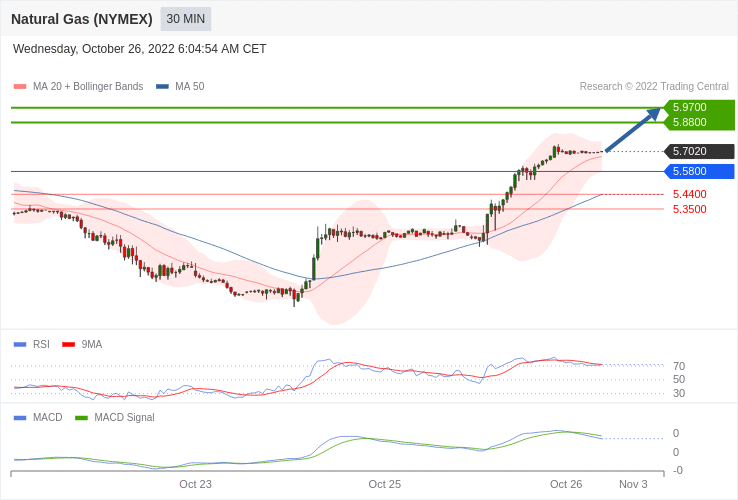Click the RSI 50 level label
Screen dimensions: 738x500
click(x=679, y=379)
